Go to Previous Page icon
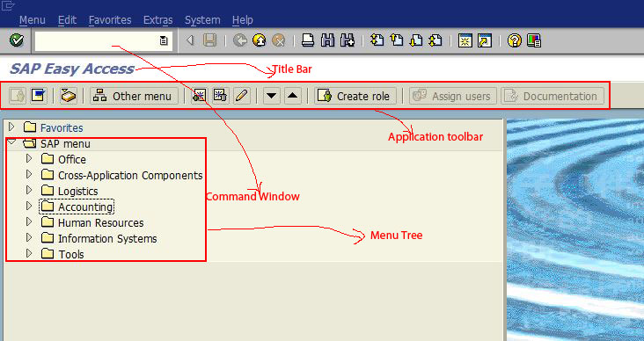 tap(396, 40)
